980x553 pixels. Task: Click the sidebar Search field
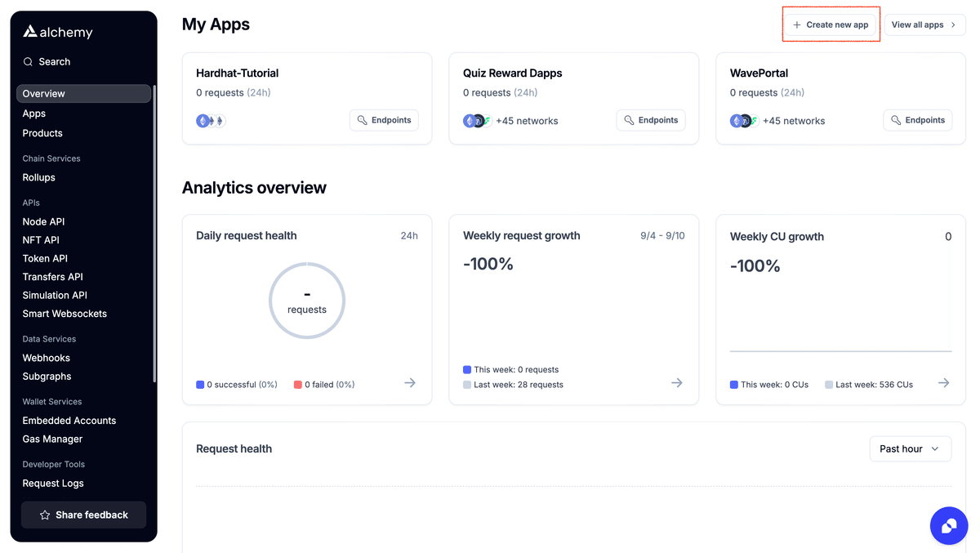pos(83,62)
